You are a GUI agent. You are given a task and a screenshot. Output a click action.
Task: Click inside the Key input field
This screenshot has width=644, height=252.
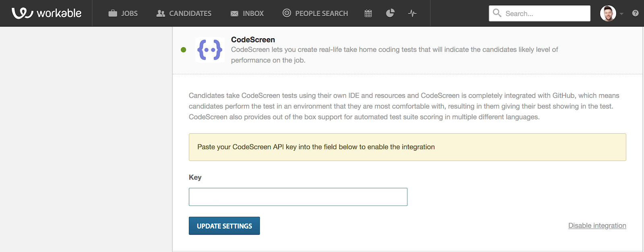(x=298, y=196)
